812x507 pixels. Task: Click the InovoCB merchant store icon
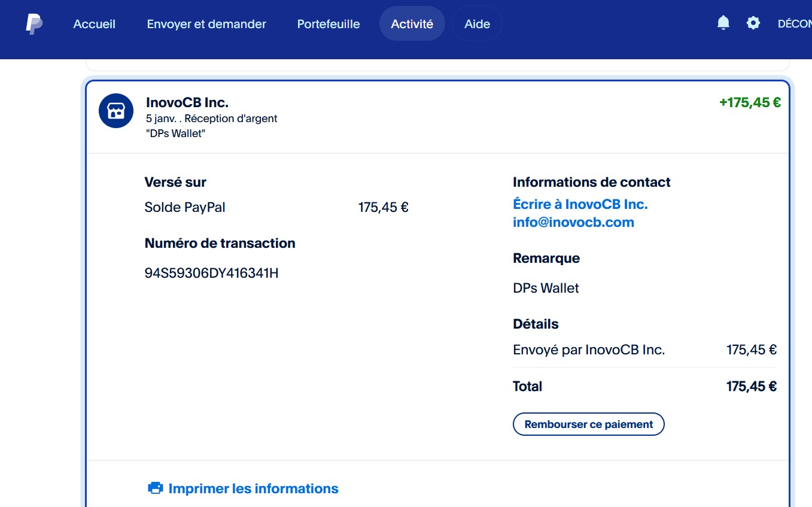click(116, 111)
